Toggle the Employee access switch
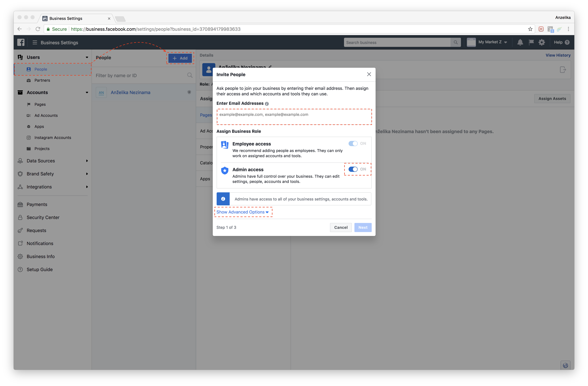The image size is (588, 386). click(x=353, y=143)
